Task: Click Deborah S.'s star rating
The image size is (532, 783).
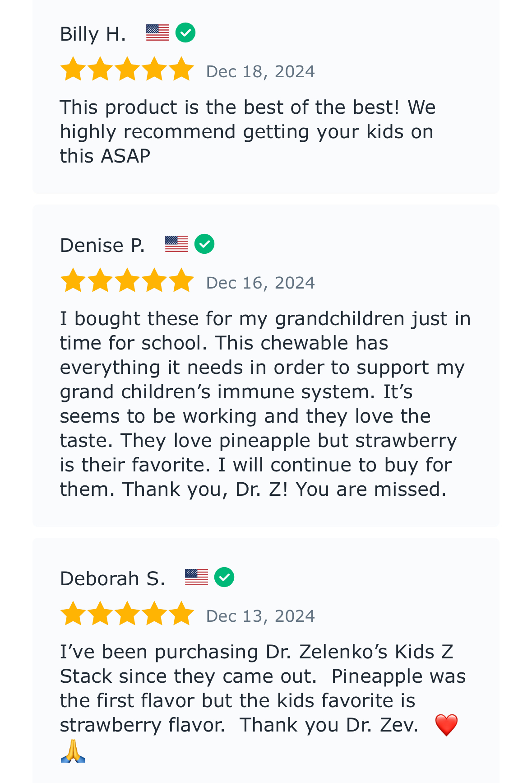Action: tap(127, 614)
